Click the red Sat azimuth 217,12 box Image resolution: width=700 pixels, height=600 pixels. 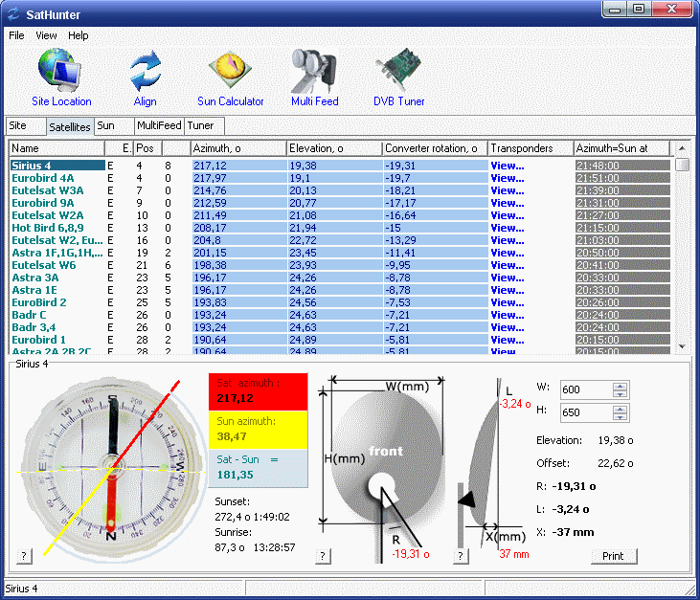point(258,391)
